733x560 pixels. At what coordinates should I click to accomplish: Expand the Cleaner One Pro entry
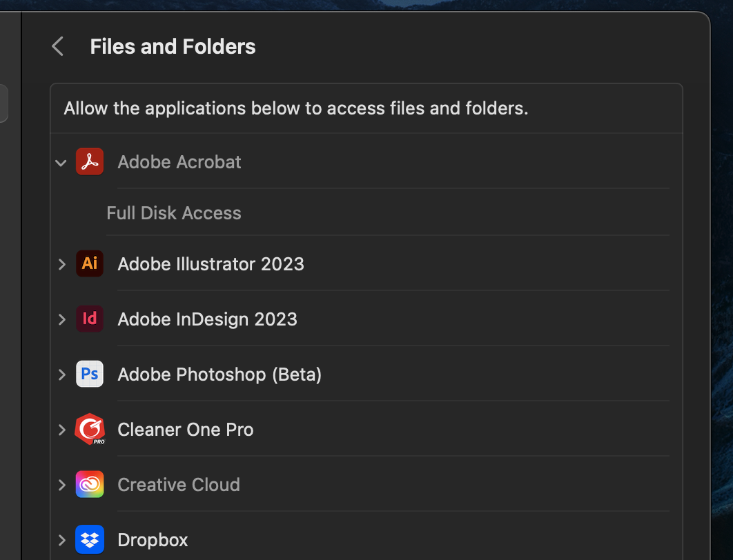[x=61, y=429]
